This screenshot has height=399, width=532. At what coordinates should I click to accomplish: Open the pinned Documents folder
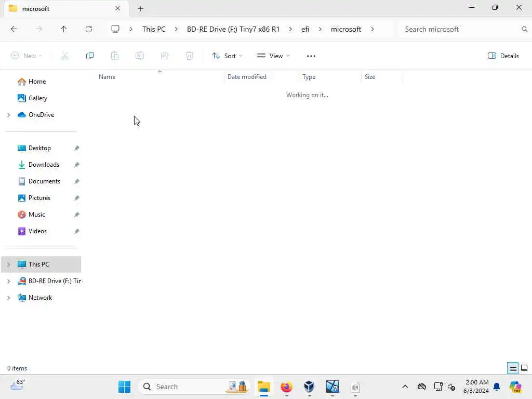44,181
